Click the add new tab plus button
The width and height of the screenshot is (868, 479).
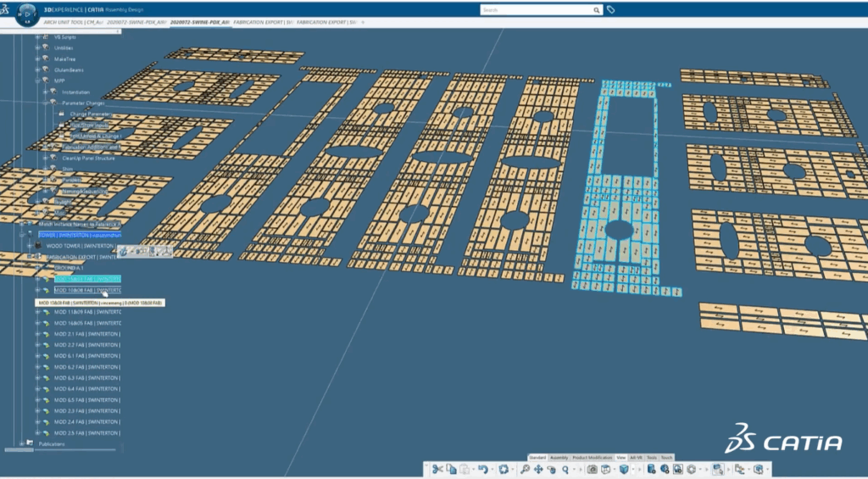tap(363, 22)
